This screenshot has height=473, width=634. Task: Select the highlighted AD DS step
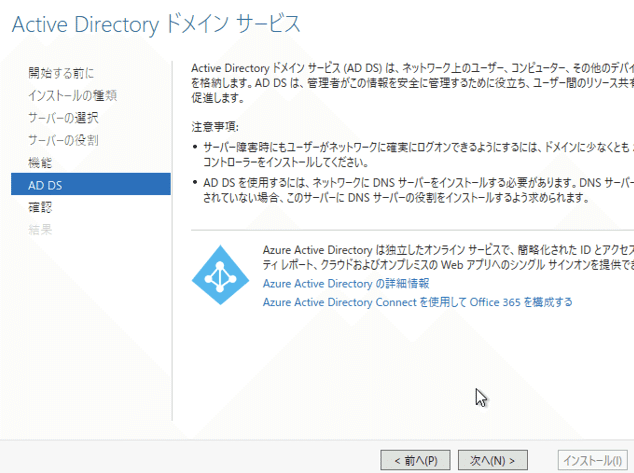click(91, 184)
